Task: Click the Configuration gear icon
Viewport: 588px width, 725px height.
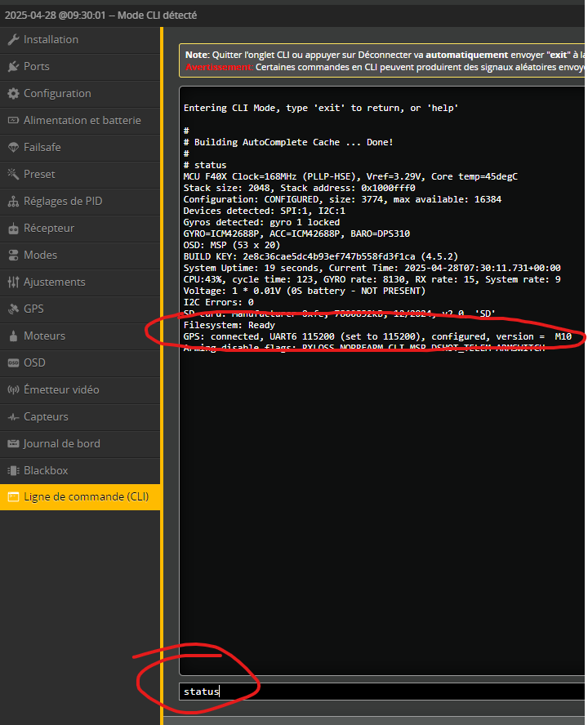Action: pyautogui.click(x=13, y=94)
